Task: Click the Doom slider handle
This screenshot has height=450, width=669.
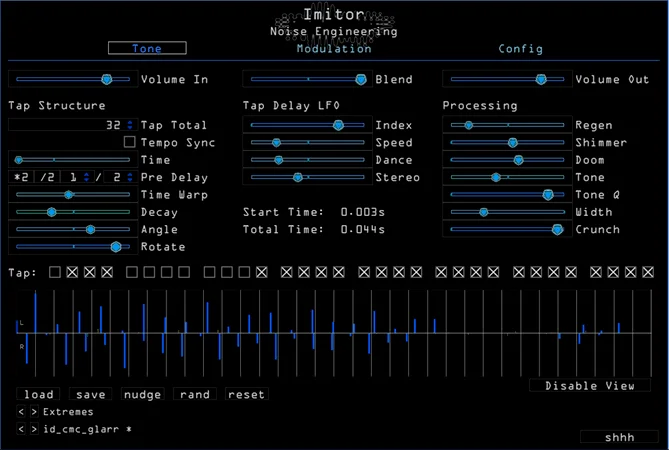Action: coord(518,160)
